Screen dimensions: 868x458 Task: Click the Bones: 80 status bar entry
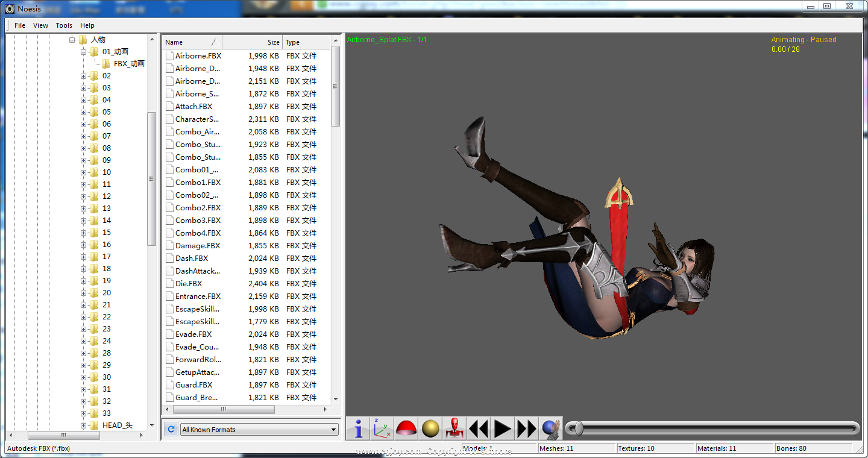[814, 448]
